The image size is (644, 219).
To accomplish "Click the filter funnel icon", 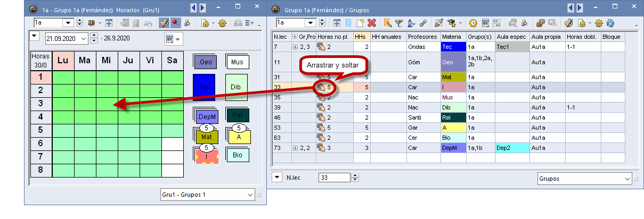I will pos(399,23).
